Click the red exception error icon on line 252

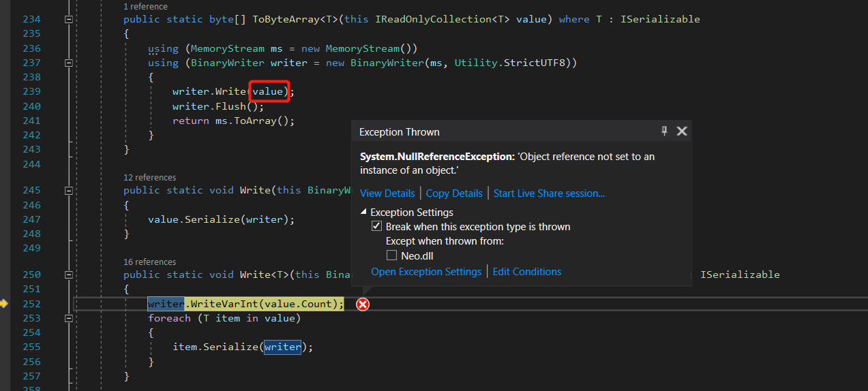pyautogui.click(x=363, y=304)
